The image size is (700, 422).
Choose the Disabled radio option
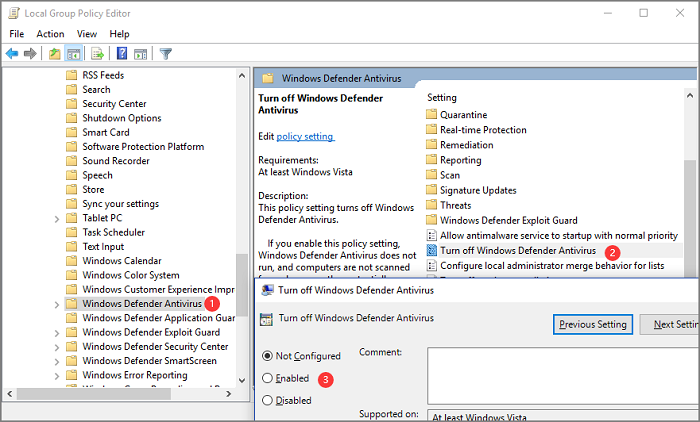click(267, 400)
